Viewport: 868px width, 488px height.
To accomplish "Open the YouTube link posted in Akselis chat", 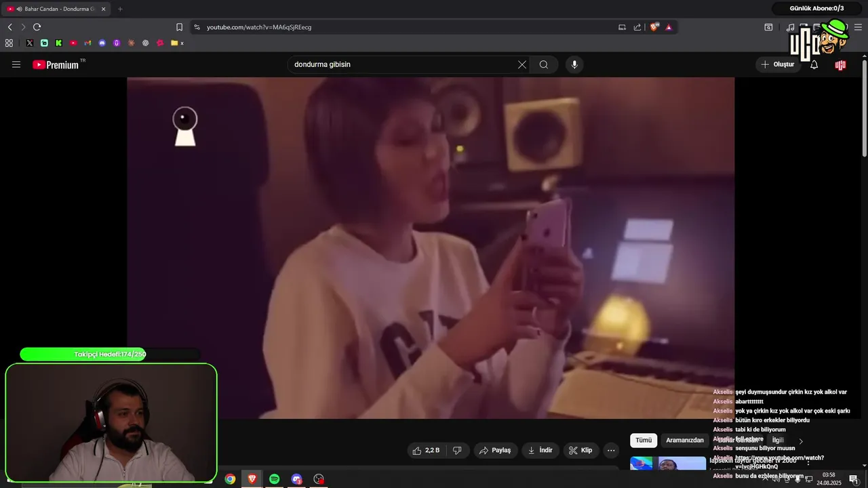I will pyautogui.click(x=780, y=462).
